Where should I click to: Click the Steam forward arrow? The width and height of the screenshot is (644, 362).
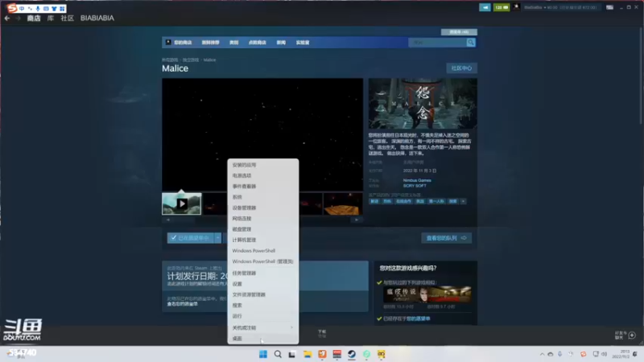18,18
